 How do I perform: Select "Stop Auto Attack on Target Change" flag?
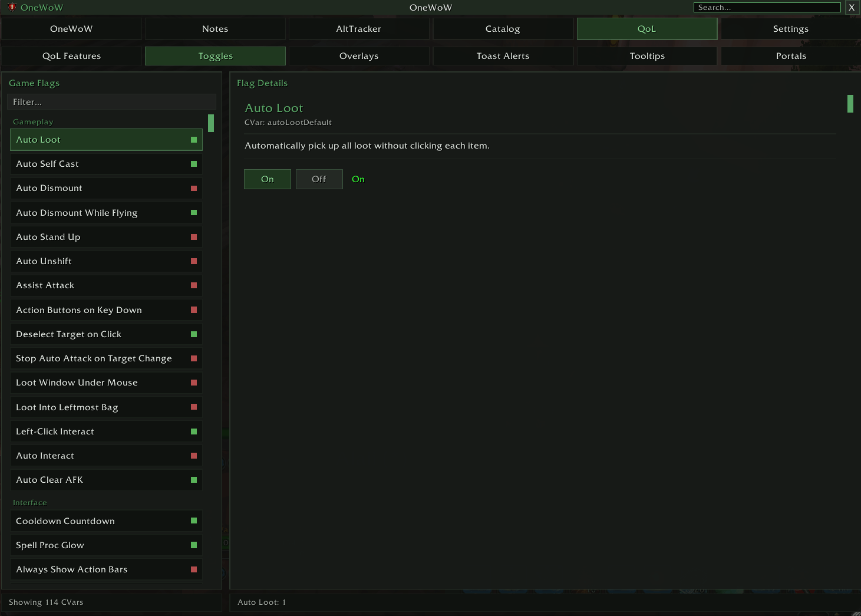[x=106, y=358]
